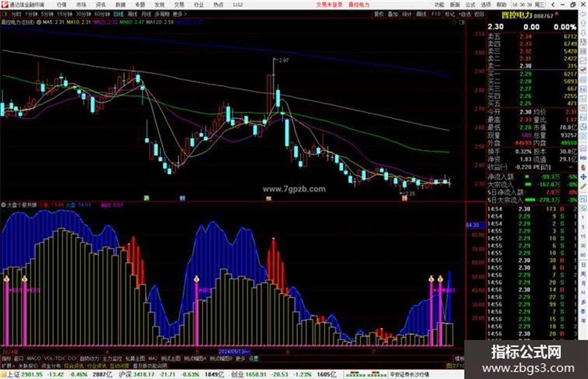Select the 日线 daily chart period
The height and width of the screenshot is (379, 588).
tap(118, 14)
